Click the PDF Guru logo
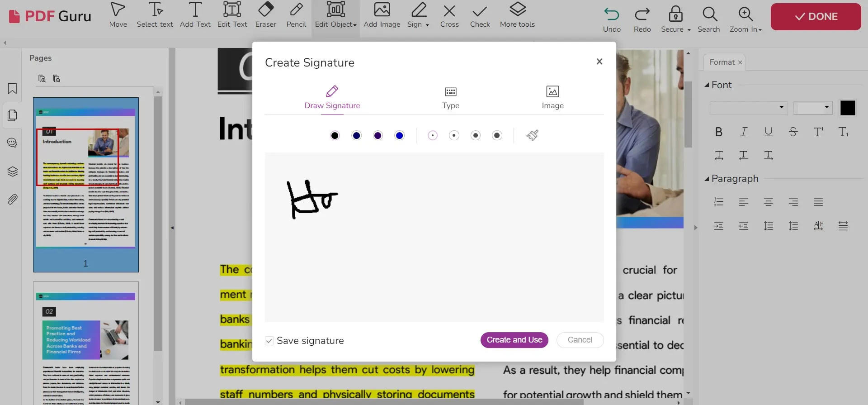This screenshot has width=868, height=405. pyautogui.click(x=50, y=16)
